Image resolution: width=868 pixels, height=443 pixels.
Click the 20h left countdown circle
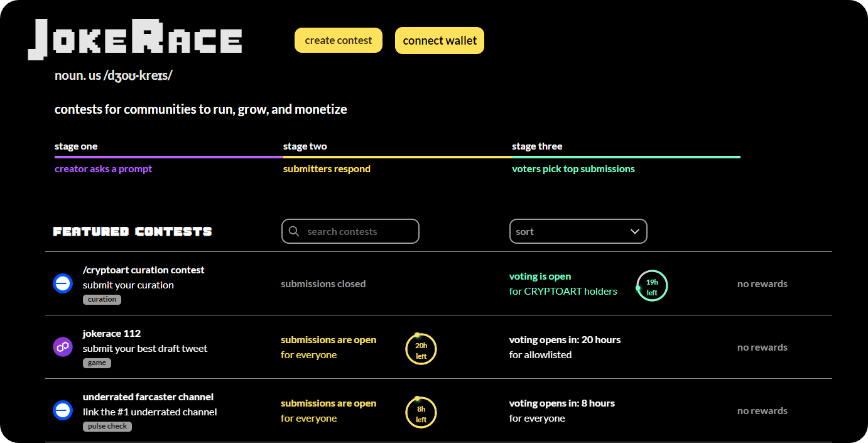point(421,349)
